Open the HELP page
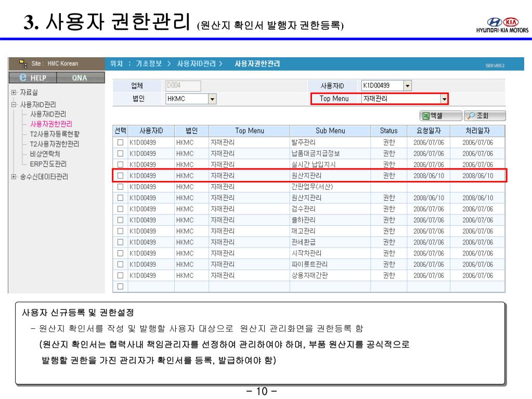 click(x=33, y=78)
